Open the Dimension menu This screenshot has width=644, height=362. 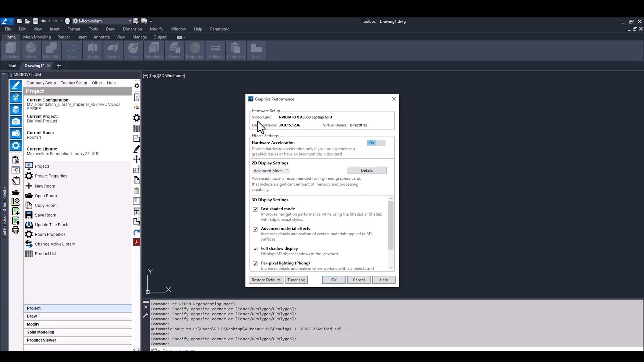tap(132, 29)
